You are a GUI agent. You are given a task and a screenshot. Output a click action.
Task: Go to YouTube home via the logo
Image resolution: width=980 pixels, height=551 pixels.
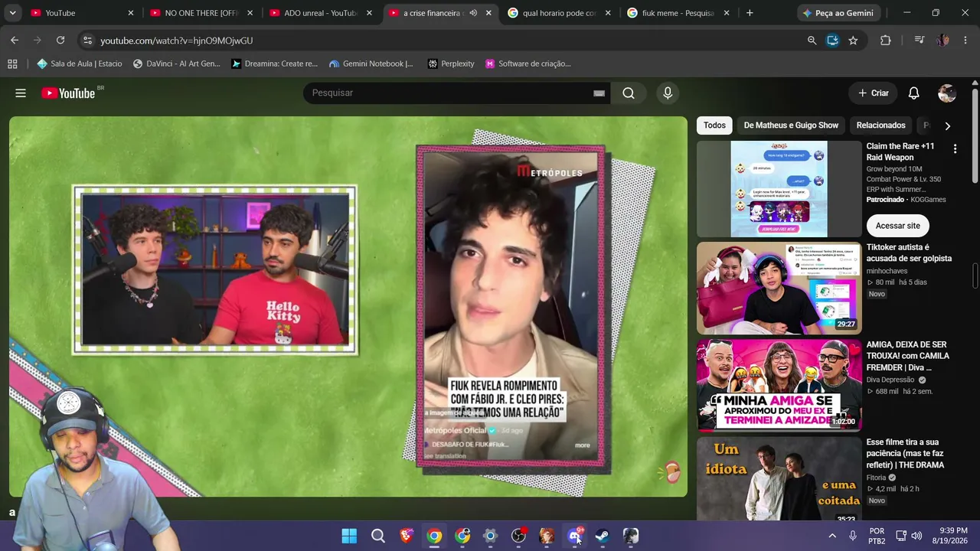tap(68, 93)
